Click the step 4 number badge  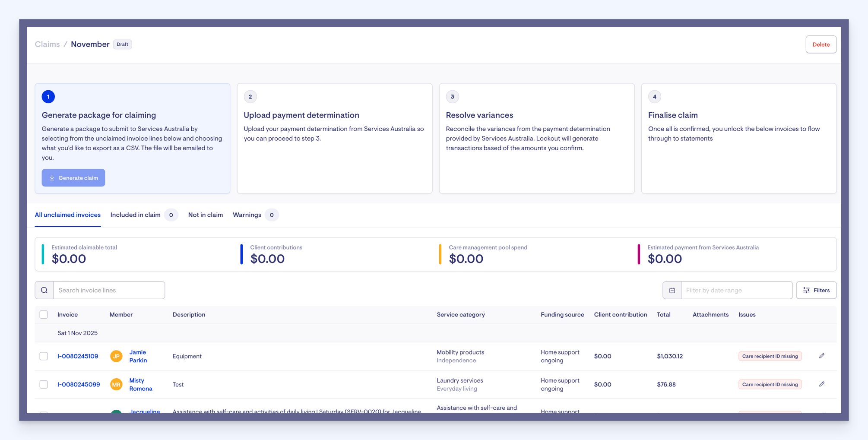point(654,97)
